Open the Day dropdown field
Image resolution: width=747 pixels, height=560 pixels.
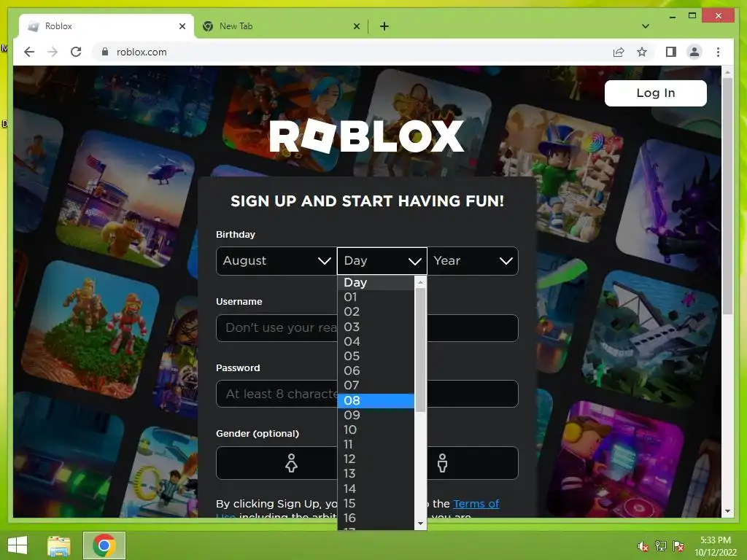pyautogui.click(x=382, y=261)
